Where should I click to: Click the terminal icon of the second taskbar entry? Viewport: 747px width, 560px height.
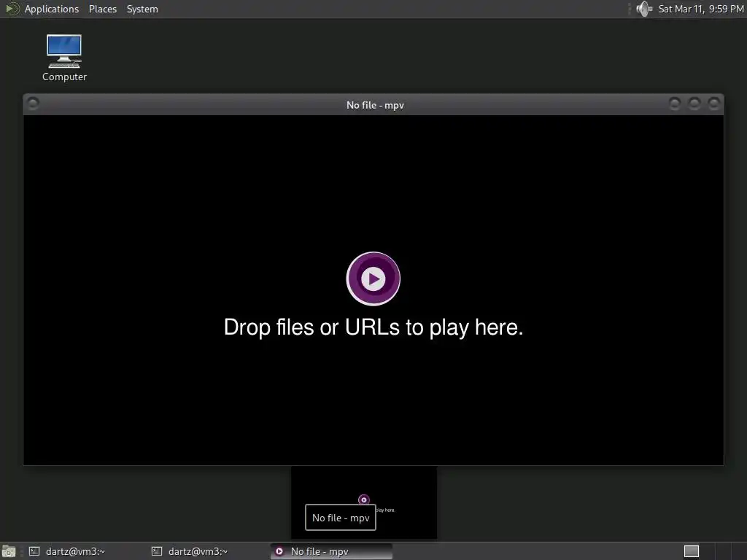[157, 551]
